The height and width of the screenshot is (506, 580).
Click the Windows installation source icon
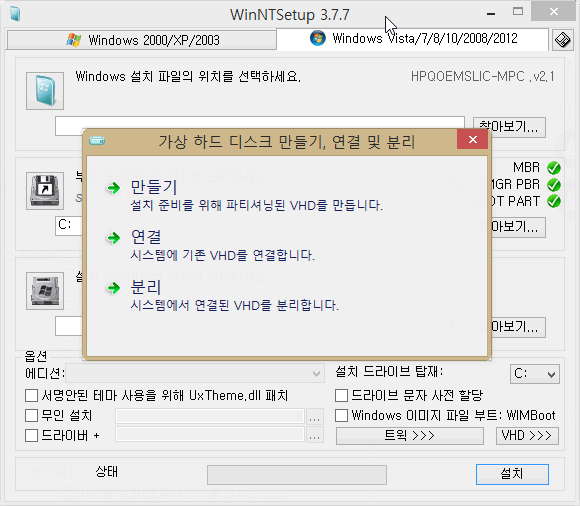point(45,91)
